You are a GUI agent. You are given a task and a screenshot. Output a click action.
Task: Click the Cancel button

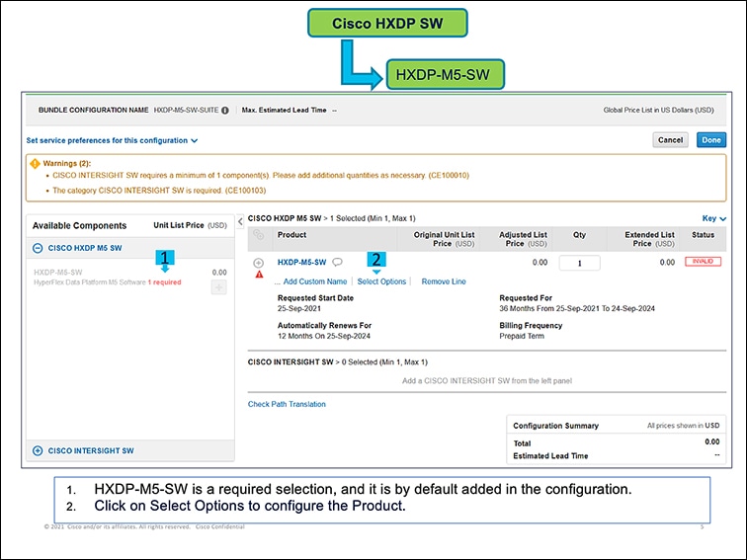670,140
